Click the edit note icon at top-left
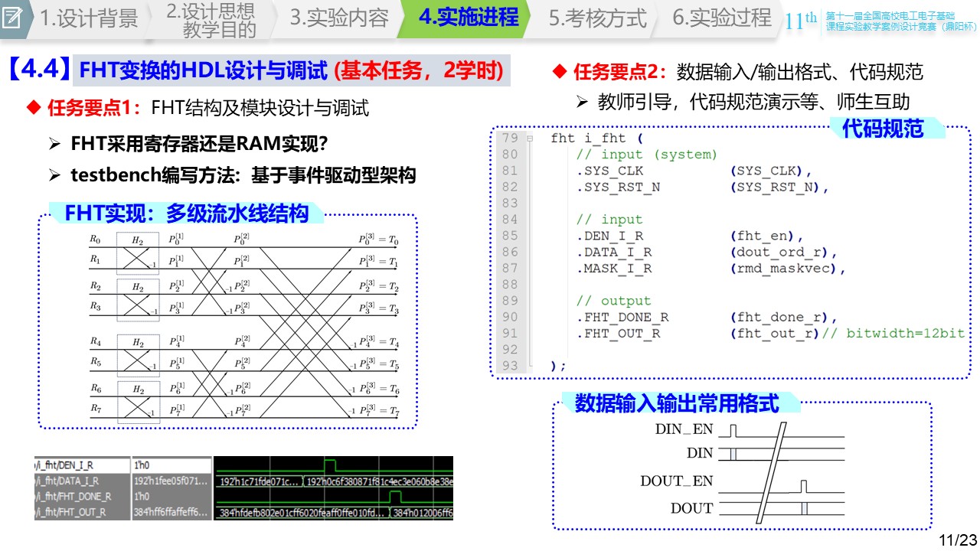The height and width of the screenshot is (551, 980). pos(14,17)
